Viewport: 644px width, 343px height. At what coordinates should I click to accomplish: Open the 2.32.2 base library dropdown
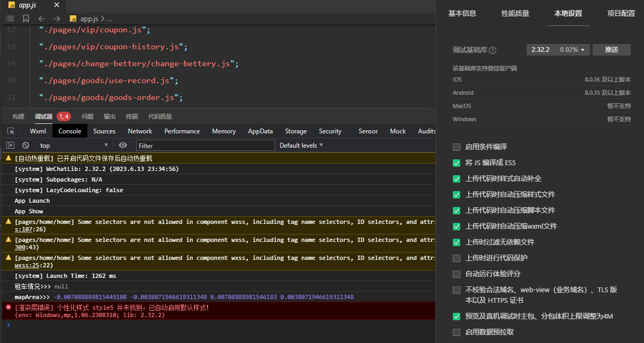point(558,50)
